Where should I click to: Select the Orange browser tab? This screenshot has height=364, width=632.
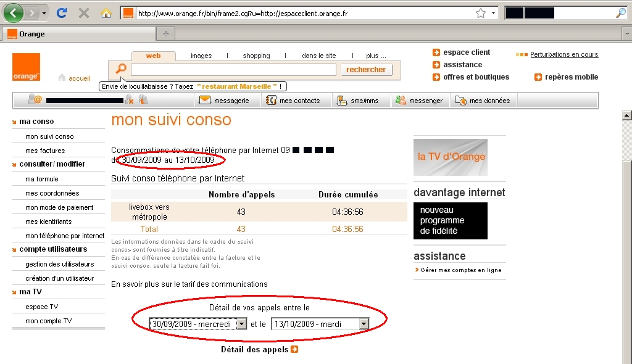tap(79, 34)
